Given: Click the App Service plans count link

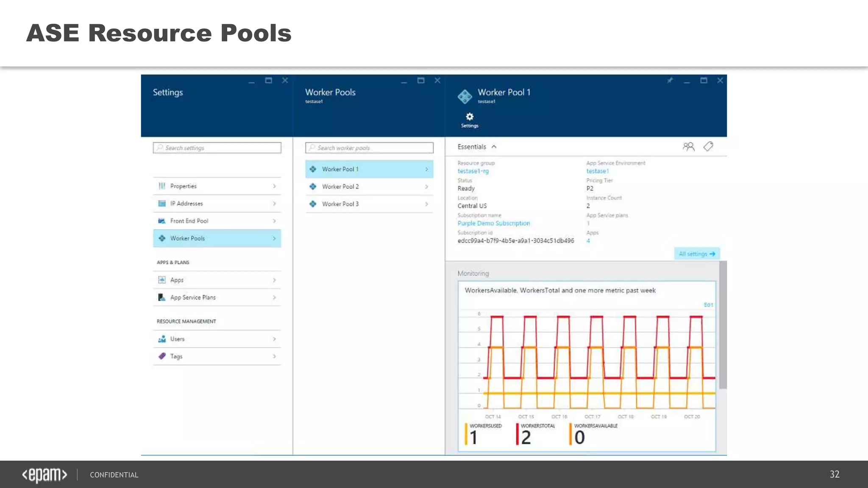Looking at the screenshot, I should [x=588, y=223].
